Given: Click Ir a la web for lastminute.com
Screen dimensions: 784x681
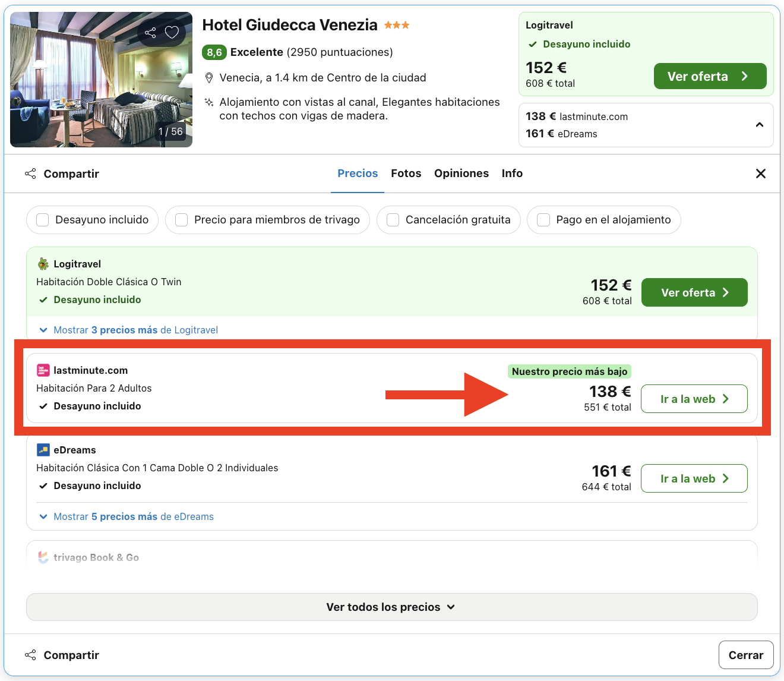Looking at the screenshot, I should click(694, 399).
